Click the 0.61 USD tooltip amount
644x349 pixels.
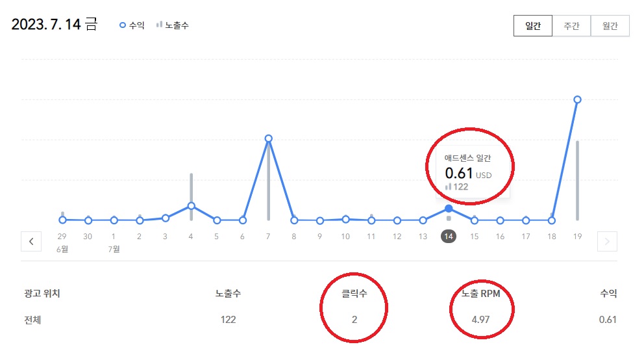pyautogui.click(x=468, y=174)
